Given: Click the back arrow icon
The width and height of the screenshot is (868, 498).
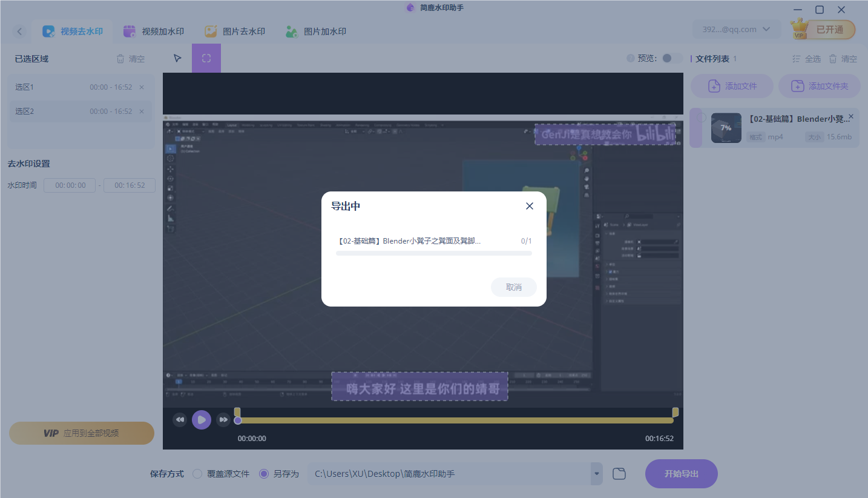Looking at the screenshot, I should click(20, 32).
